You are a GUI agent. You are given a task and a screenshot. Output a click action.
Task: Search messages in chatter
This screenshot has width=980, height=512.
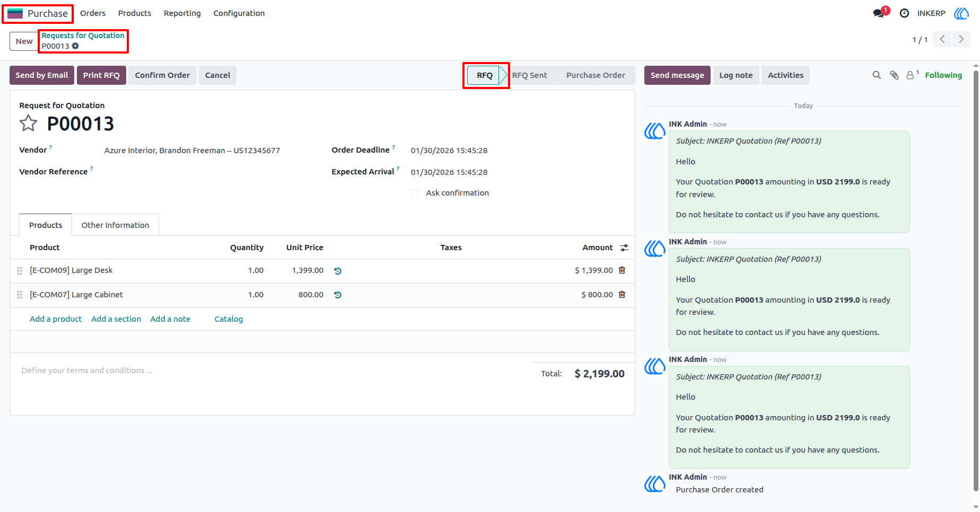(877, 75)
